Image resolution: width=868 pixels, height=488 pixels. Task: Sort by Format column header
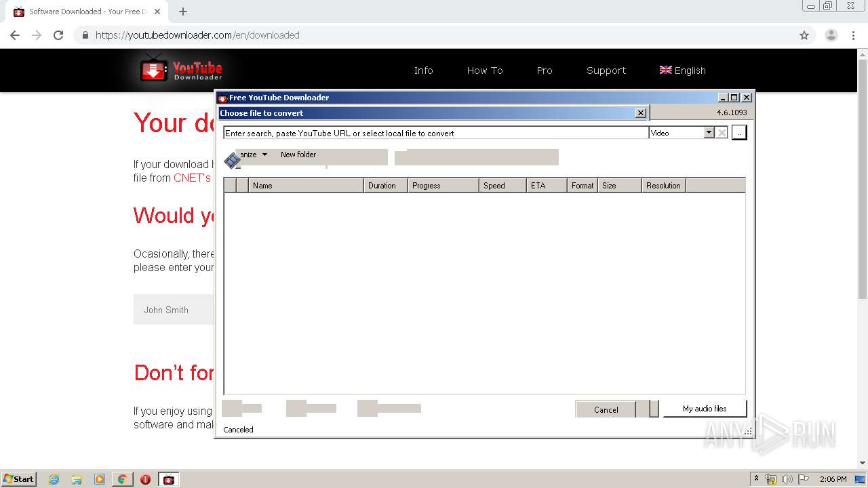click(582, 185)
